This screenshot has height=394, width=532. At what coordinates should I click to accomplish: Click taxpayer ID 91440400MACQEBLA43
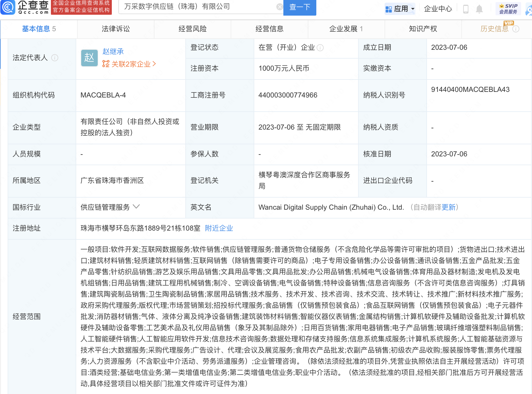(x=470, y=90)
